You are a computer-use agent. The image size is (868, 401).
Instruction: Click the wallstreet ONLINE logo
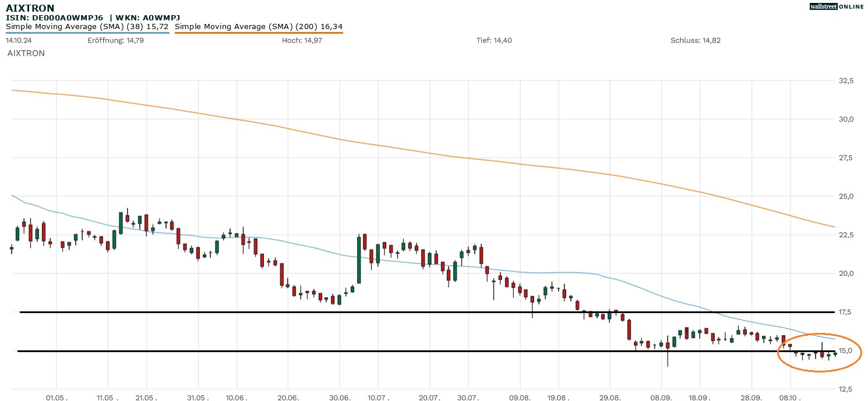837,6
